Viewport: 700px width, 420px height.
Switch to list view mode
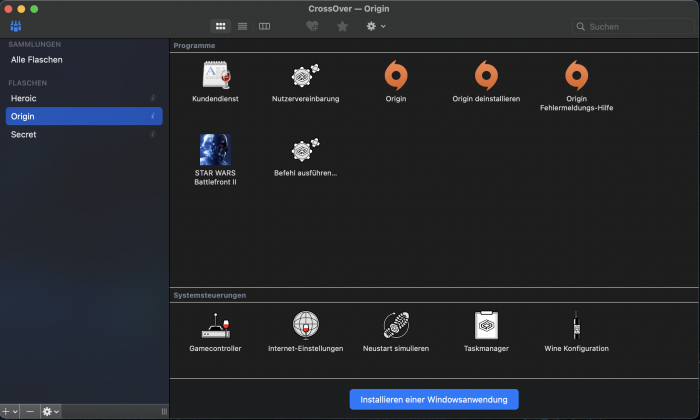click(242, 26)
